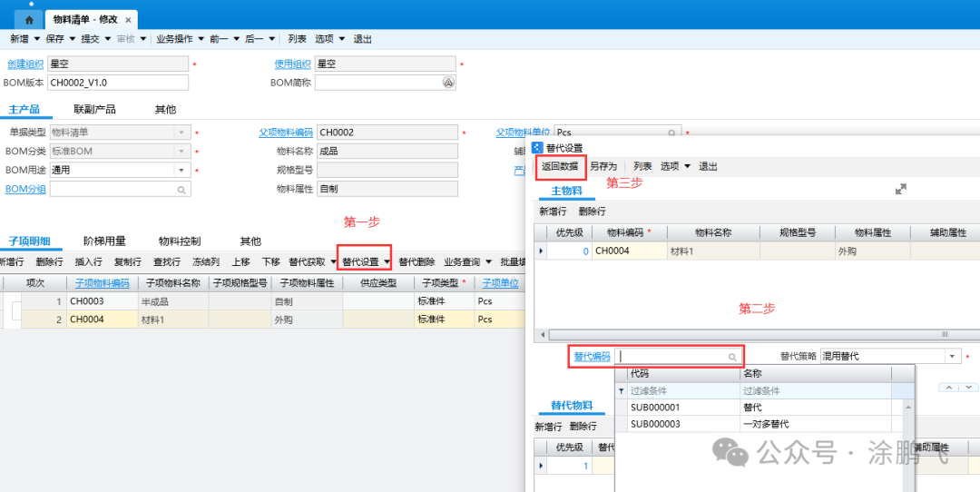Click the Home tab icon

(30, 19)
